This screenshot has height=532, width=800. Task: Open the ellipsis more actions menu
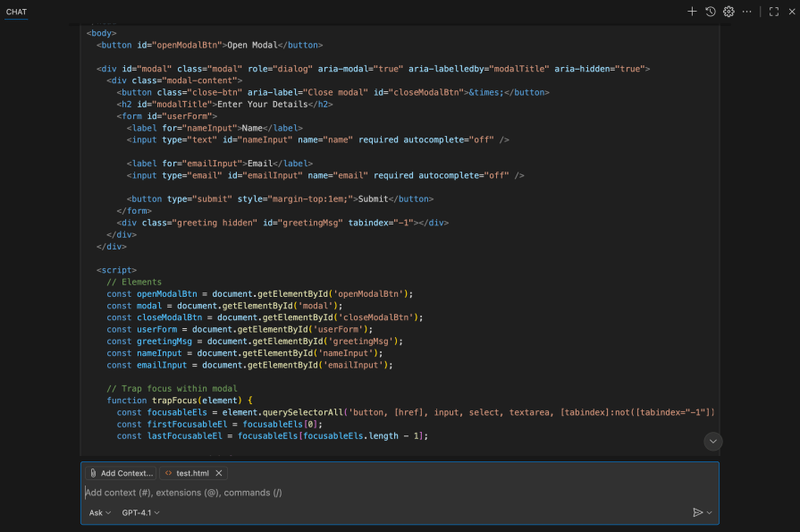pos(747,12)
